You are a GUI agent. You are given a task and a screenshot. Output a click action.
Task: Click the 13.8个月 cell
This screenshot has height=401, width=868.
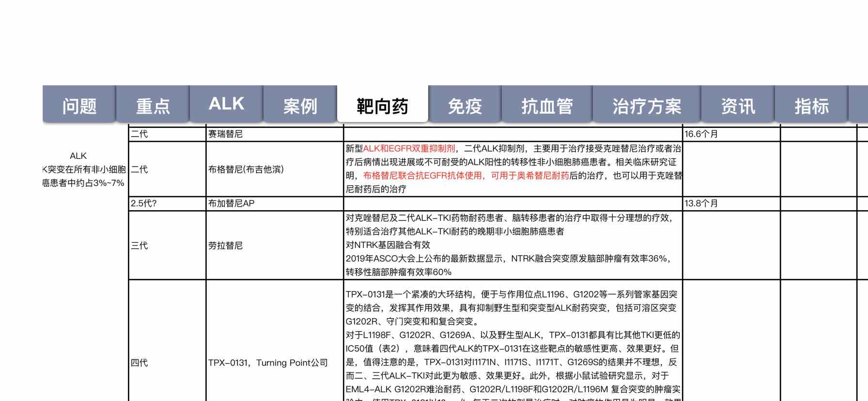pos(730,203)
